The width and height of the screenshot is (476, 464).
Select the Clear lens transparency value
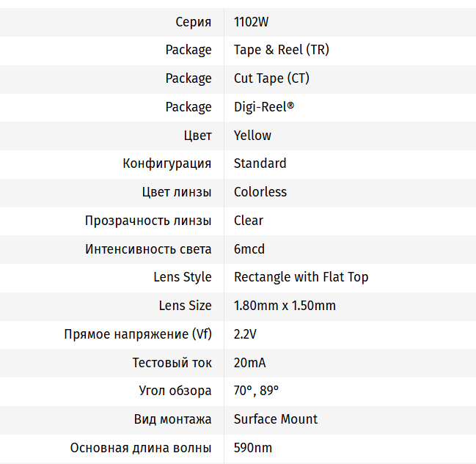tap(248, 221)
